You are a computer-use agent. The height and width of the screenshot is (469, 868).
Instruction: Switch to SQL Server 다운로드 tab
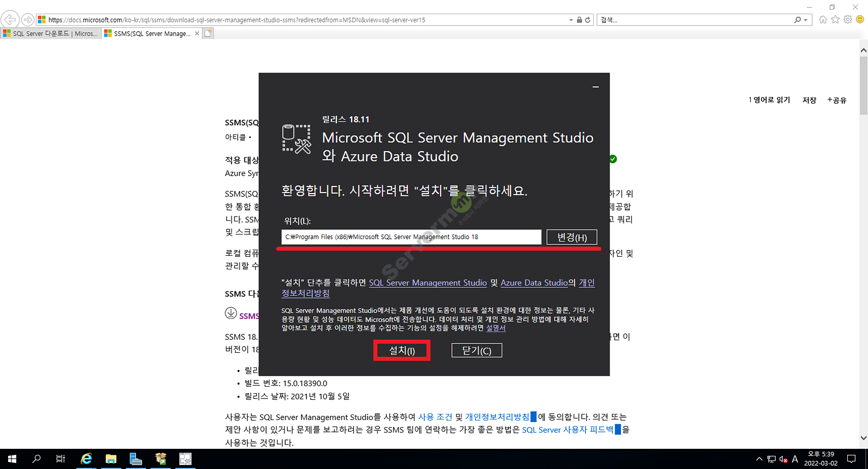[51, 33]
